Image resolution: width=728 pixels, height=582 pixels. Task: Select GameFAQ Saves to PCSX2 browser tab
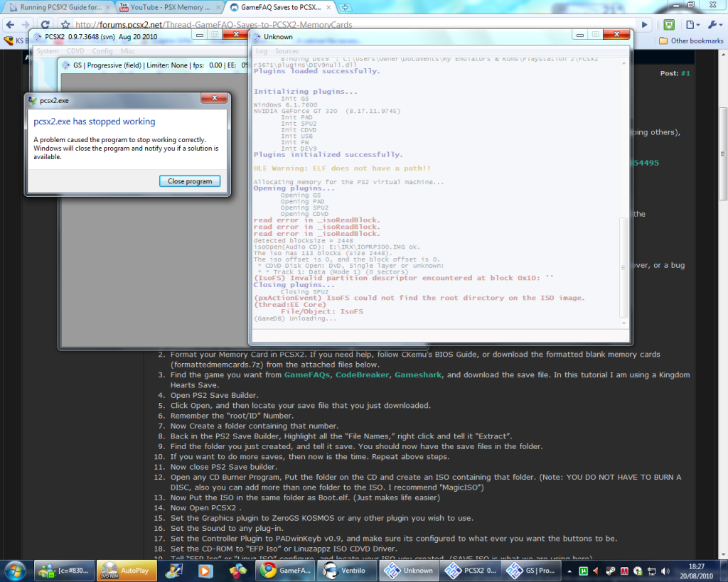[x=280, y=7]
